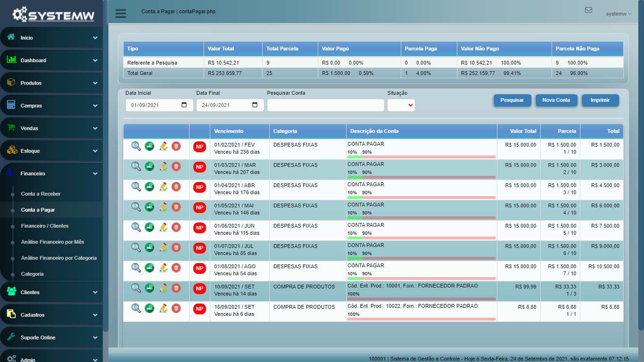Open the envelope messages icon
Viewport: 644px width, 362px height.
(x=588, y=10)
